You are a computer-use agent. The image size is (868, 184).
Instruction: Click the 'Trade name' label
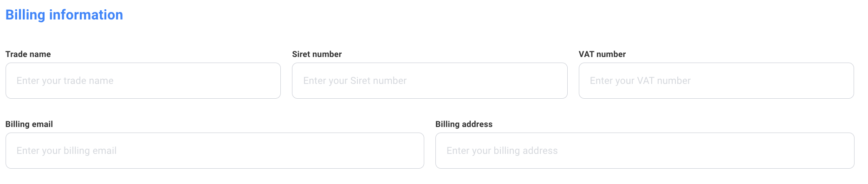point(28,54)
